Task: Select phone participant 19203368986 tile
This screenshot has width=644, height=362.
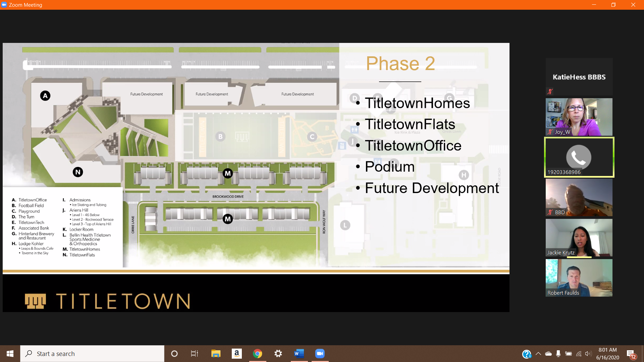Action: (x=579, y=157)
